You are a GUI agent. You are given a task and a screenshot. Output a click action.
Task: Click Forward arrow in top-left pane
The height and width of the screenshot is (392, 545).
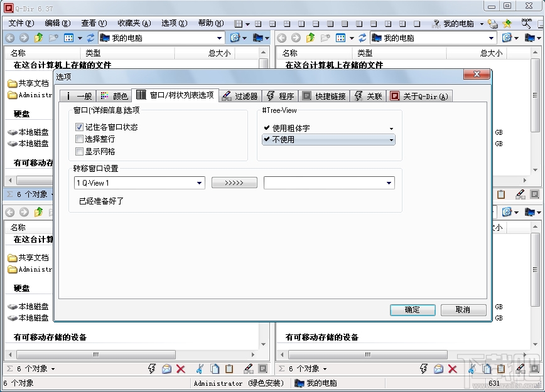(x=24, y=38)
